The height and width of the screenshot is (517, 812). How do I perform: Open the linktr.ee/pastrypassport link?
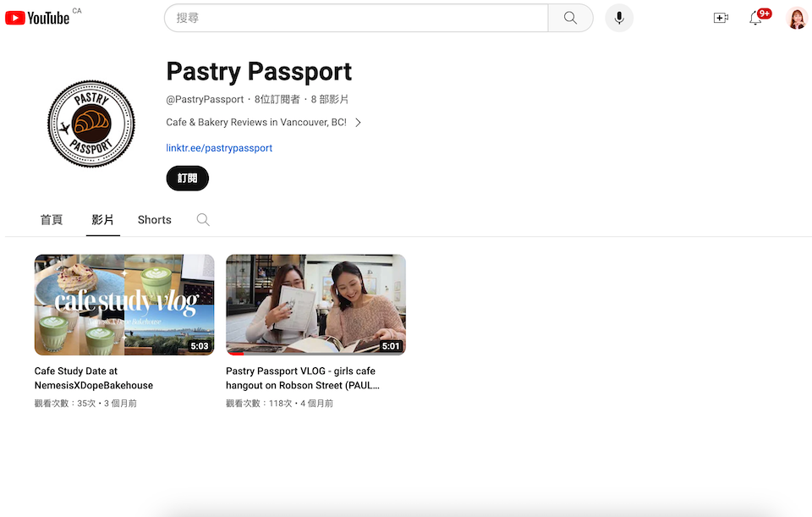click(219, 148)
